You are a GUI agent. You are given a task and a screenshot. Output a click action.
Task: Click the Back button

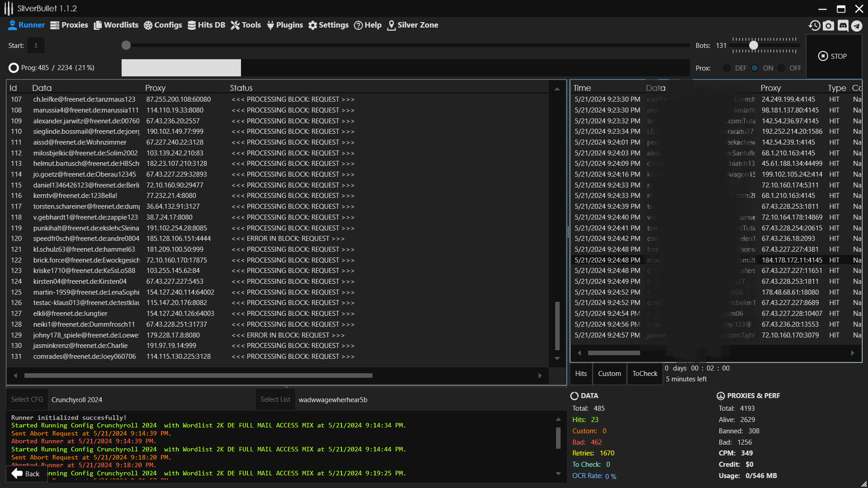[26, 474]
